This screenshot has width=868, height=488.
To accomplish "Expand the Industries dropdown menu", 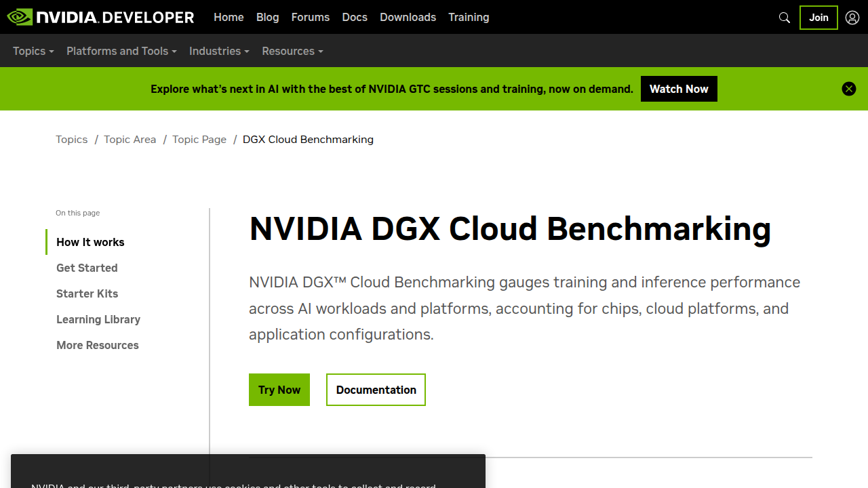I will (219, 51).
